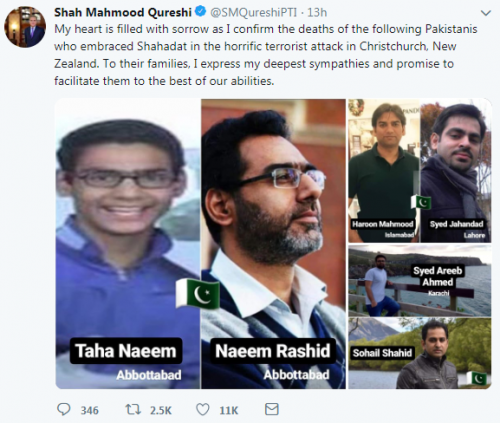The height and width of the screenshot is (423, 500).
Task: Open the Syed Areeb Ahmed image
Action: pos(420,281)
